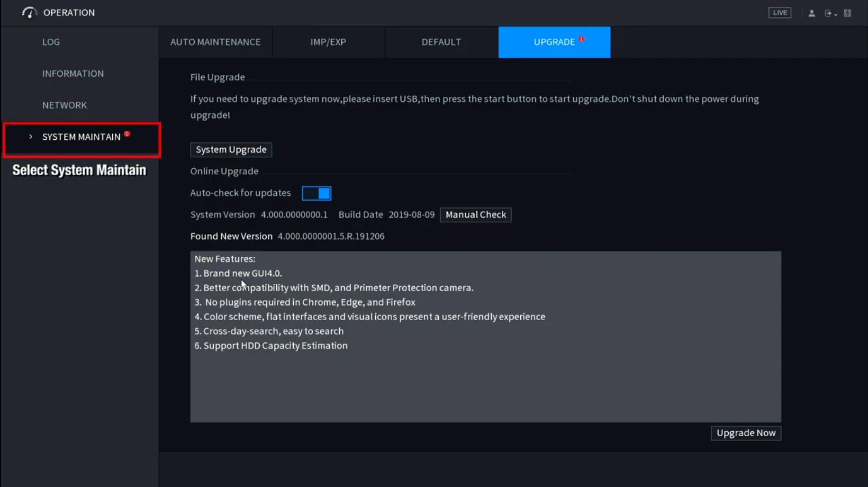Viewport: 868px width, 487px height.
Task: Click the Upgrade Now button
Action: tap(746, 433)
